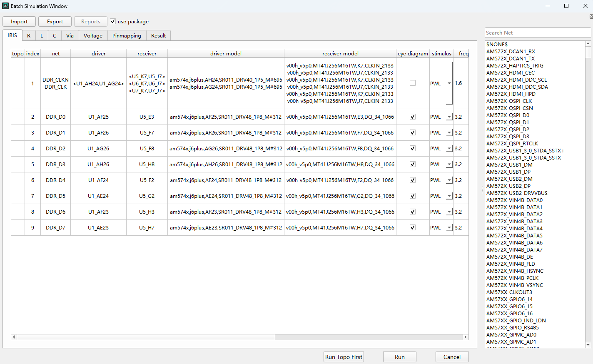Open stimulus dropdown for DDR_CLKN row
This screenshot has width=593, height=364.
point(449,83)
